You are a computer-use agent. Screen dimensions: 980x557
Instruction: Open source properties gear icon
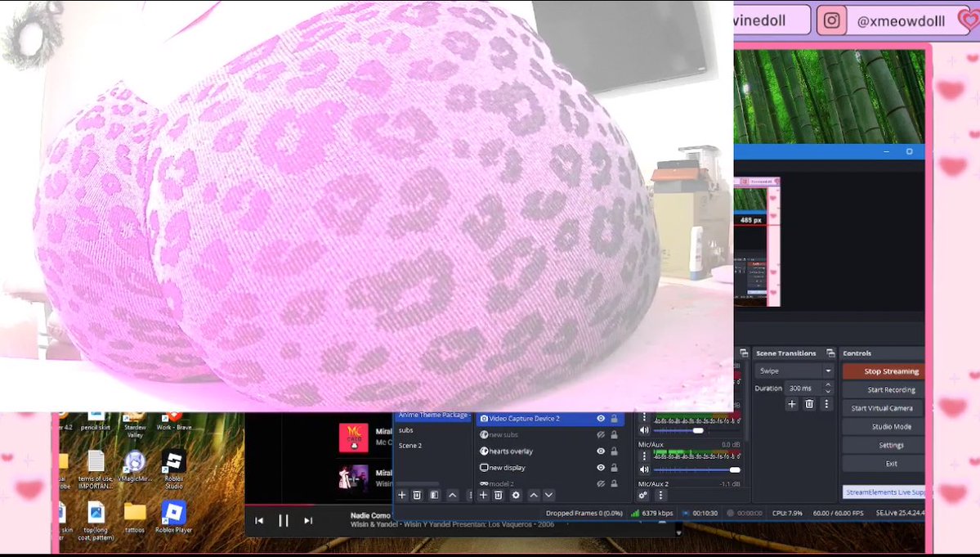click(516, 495)
